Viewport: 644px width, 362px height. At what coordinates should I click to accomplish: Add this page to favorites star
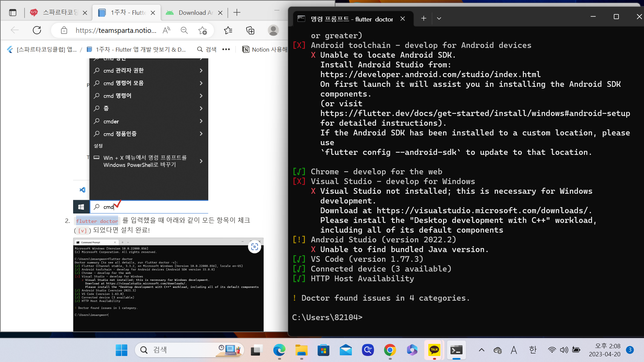203,31
